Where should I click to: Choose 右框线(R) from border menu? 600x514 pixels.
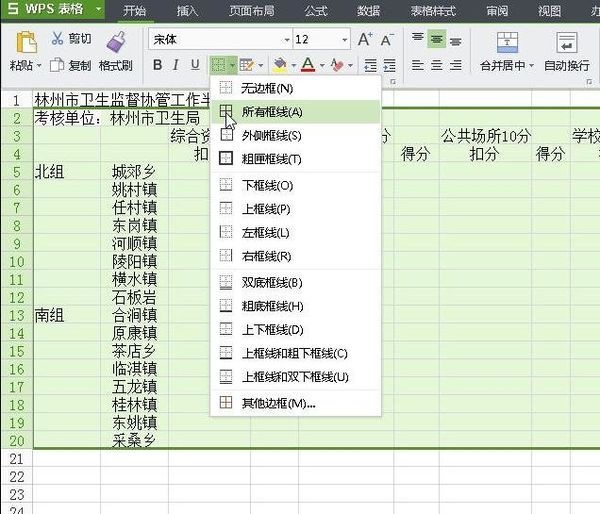coord(295,256)
